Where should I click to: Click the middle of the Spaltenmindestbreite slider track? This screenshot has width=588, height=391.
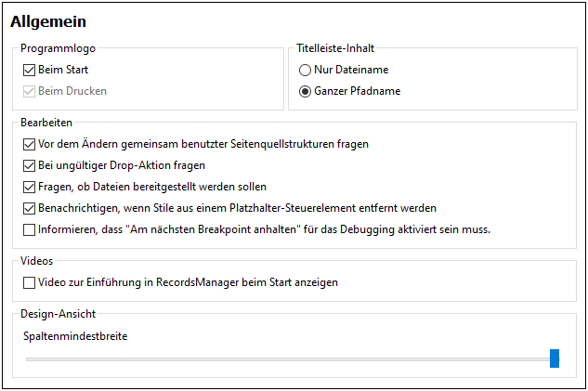[288, 358]
